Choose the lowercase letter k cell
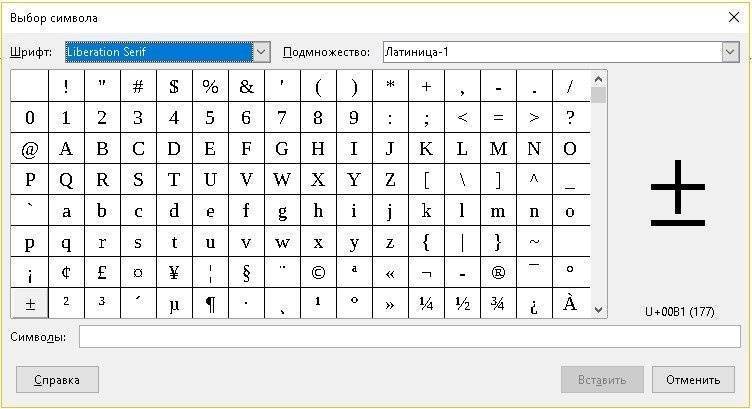Screen dimensions: 752x409 pyautogui.click(x=426, y=210)
